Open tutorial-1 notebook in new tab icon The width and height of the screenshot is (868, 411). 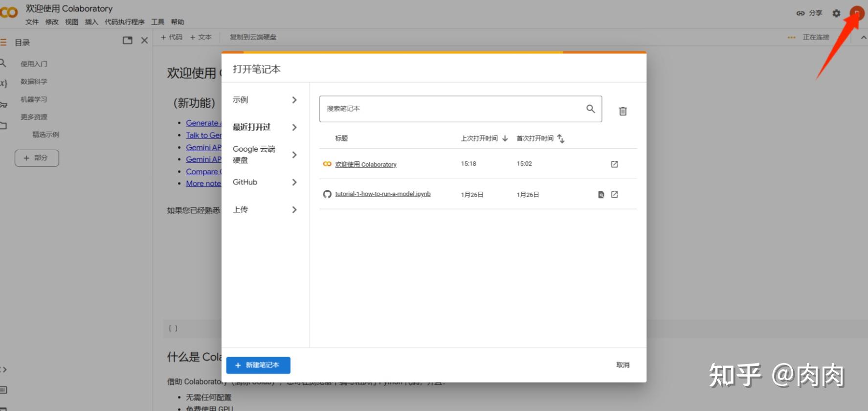614,195
